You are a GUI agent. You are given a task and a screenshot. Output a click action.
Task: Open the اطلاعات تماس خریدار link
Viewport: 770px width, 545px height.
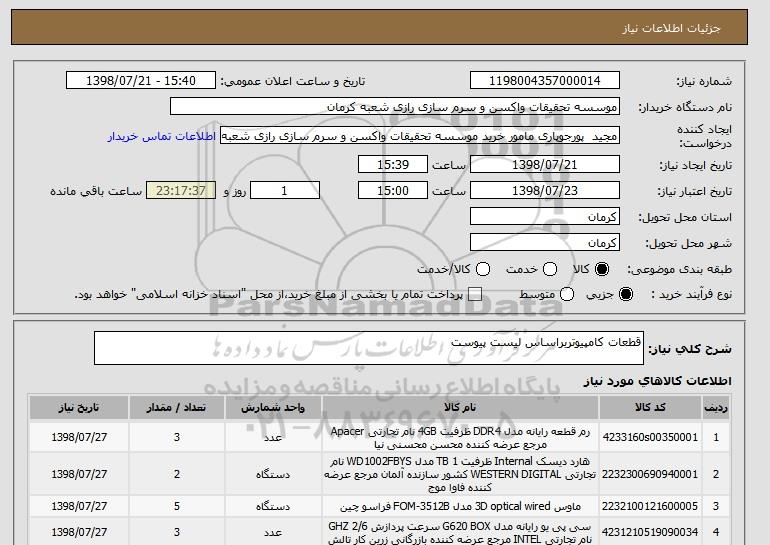(162, 136)
